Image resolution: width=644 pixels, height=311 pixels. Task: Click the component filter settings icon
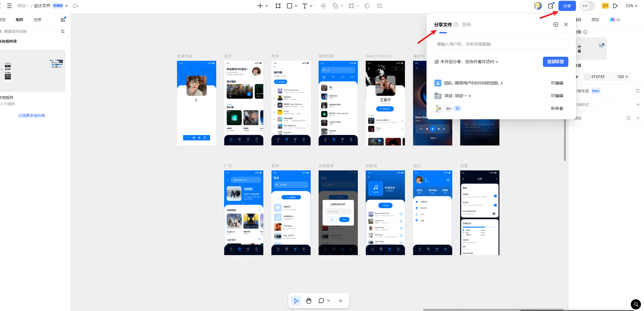pos(63,31)
